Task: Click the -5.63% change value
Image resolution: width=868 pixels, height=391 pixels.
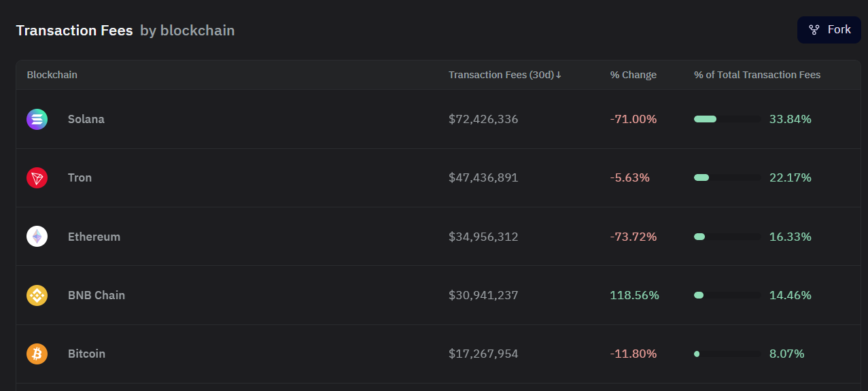Action: 630,177
